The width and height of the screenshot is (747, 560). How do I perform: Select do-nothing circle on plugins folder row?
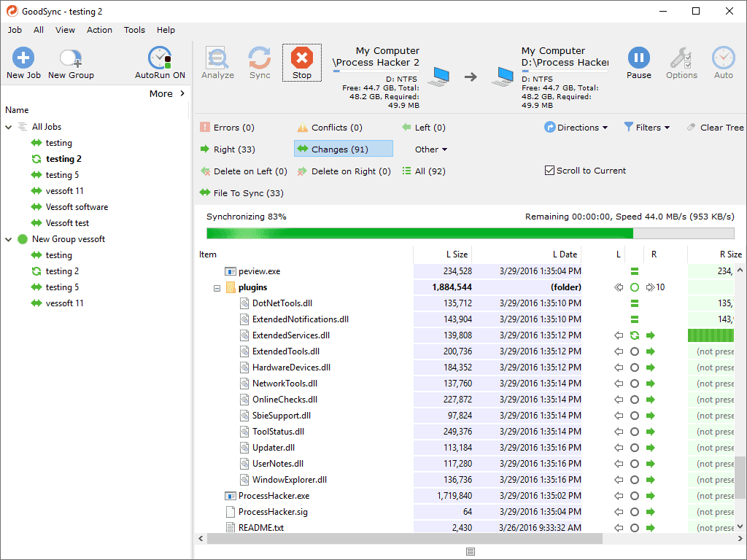[634, 287]
